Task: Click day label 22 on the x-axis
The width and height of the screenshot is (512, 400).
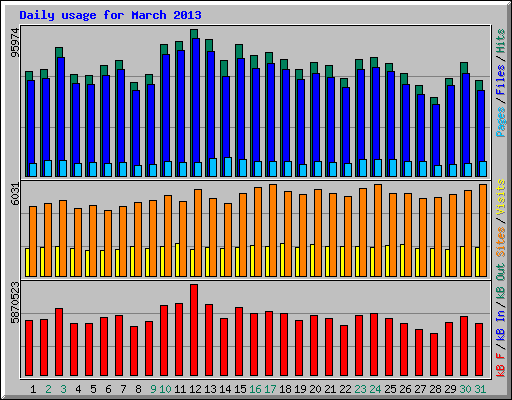Action: click(345, 389)
